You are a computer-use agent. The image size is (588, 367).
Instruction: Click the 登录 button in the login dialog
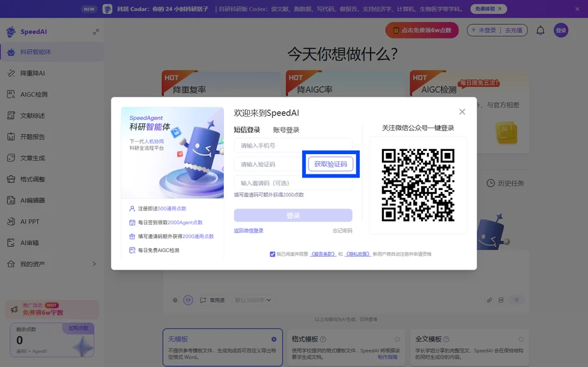293,215
